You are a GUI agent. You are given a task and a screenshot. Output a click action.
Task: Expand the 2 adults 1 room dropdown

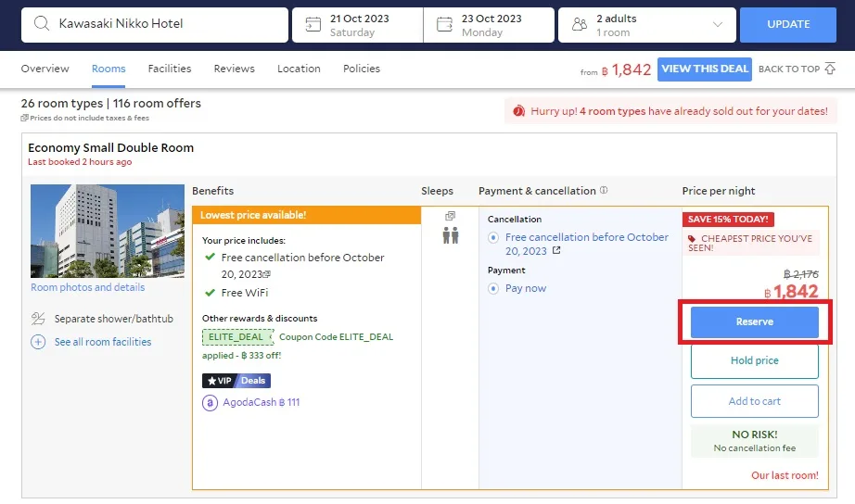[x=646, y=24]
